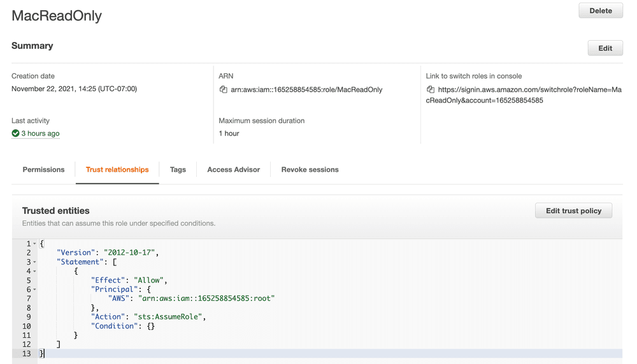This screenshot has width=637, height=364.
Task: Click line number 13 in the editor gutter
Action: [x=26, y=353]
